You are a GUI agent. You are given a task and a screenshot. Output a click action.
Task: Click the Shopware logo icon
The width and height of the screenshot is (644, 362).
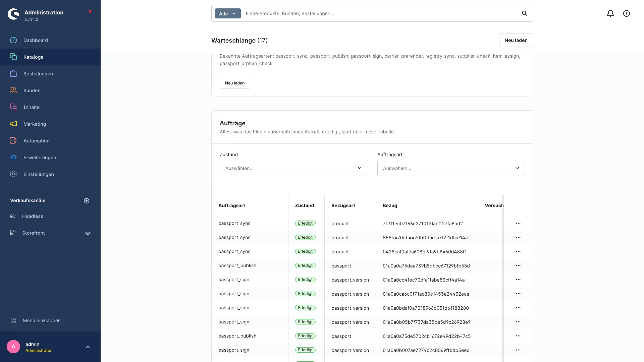13,14
